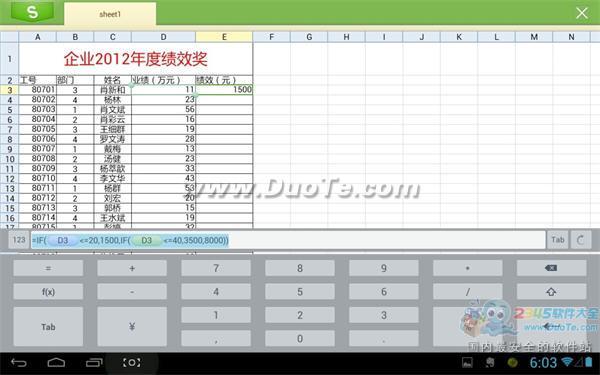Tap the Tab button right of formula bar

(558, 240)
